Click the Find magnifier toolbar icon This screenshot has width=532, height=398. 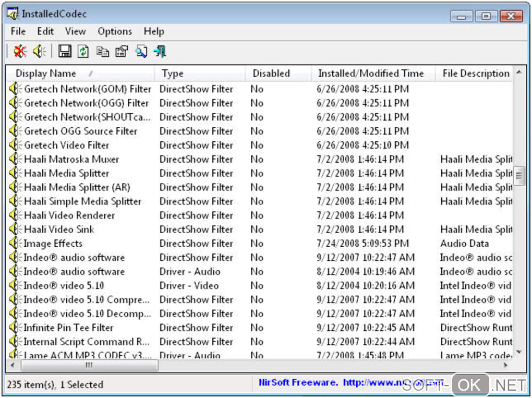(x=141, y=52)
